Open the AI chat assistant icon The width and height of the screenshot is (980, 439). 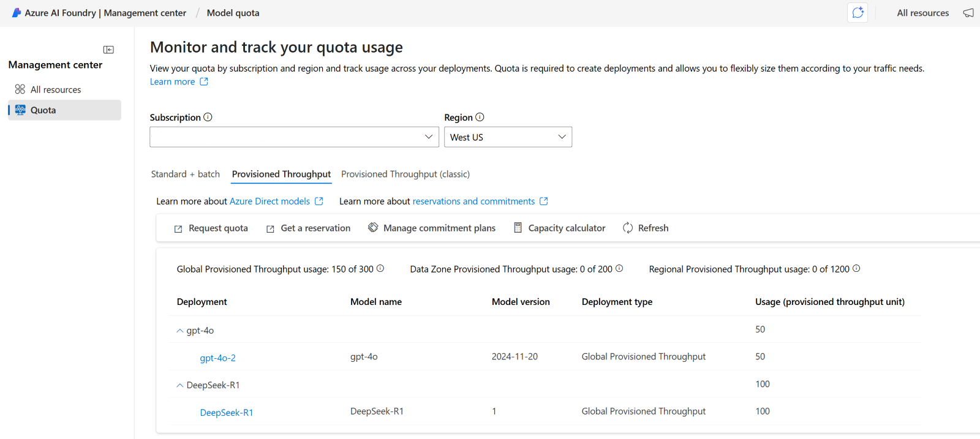(858, 13)
